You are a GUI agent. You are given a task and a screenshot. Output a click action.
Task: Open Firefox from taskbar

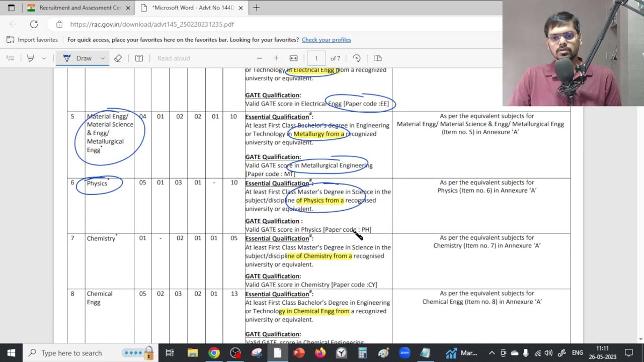[x=320, y=352]
